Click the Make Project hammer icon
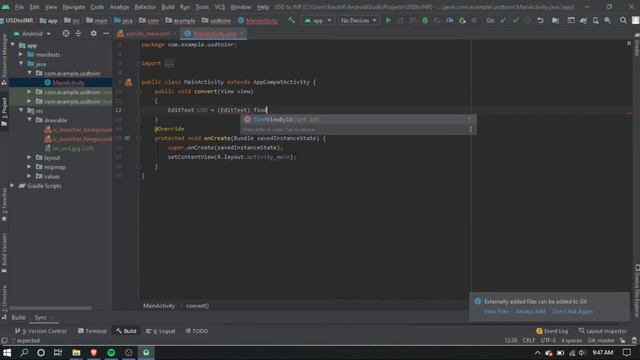Image resolution: width=640 pixels, height=360 pixels. click(291, 20)
